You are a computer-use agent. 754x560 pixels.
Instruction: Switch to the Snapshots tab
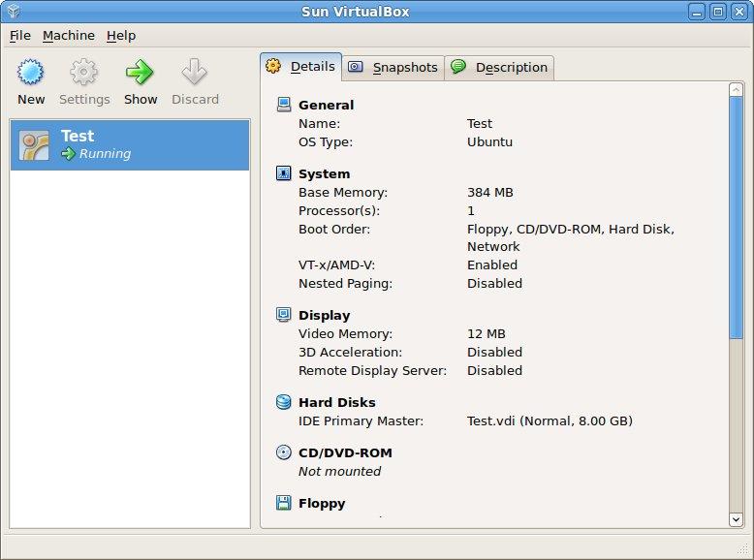[x=394, y=67]
